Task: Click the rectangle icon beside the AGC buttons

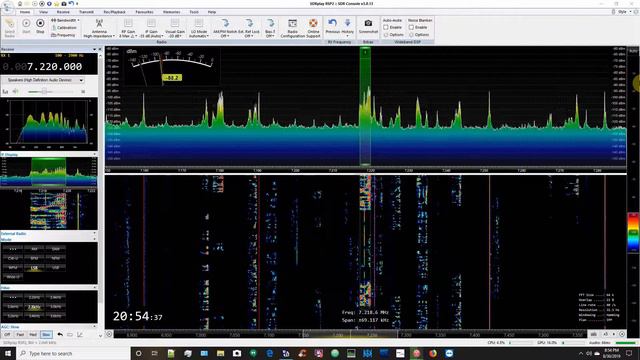Action: point(70,334)
